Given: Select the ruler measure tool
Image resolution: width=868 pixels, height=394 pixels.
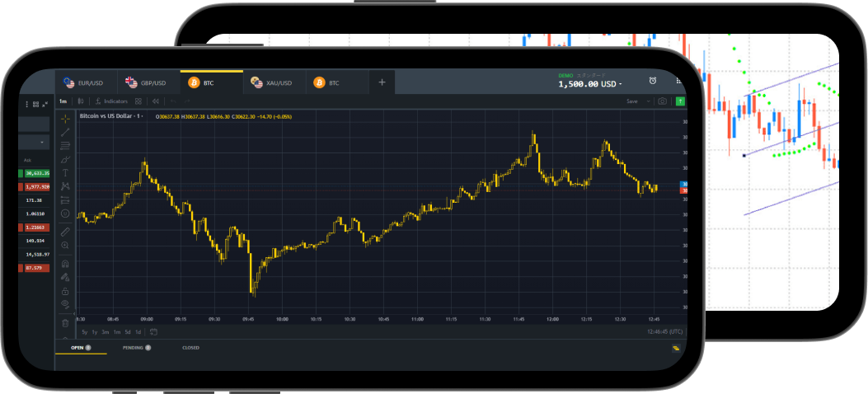Looking at the screenshot, I should pyautogui.click(x=65, y=232).
